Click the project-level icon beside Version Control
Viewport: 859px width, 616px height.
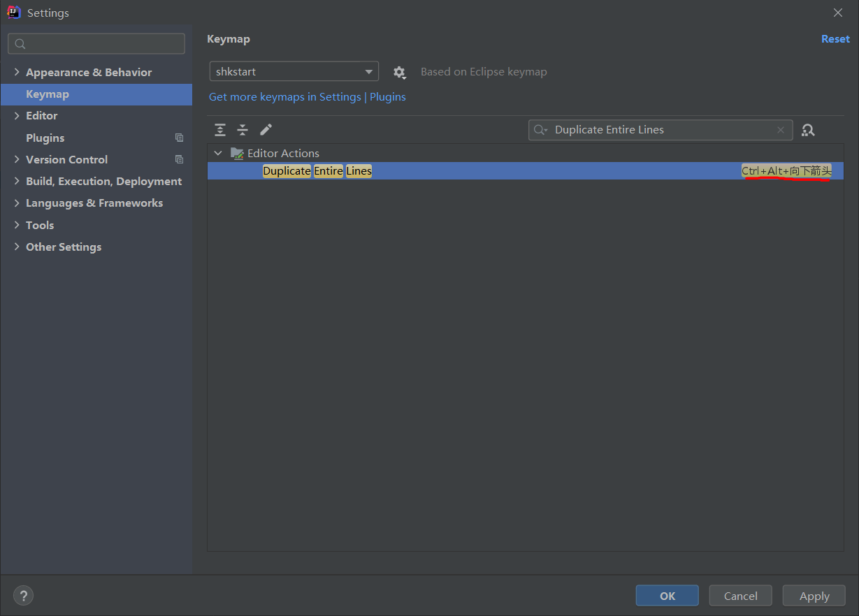tap(180, 160)
